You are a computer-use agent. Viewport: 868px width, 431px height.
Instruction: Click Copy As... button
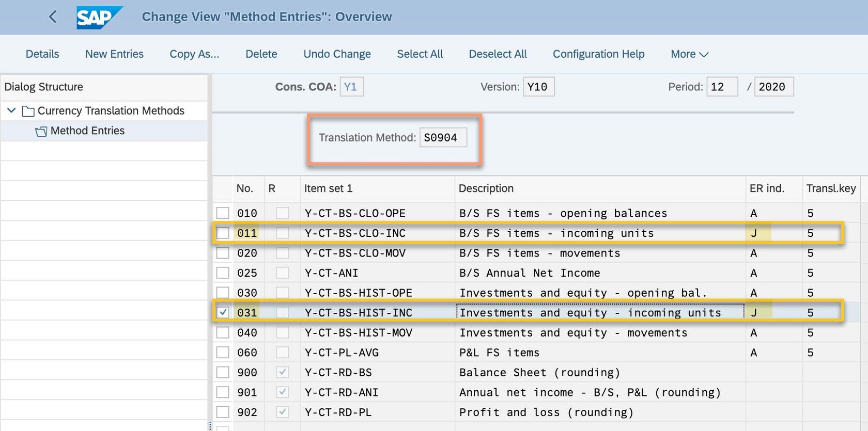click(194, 54)
